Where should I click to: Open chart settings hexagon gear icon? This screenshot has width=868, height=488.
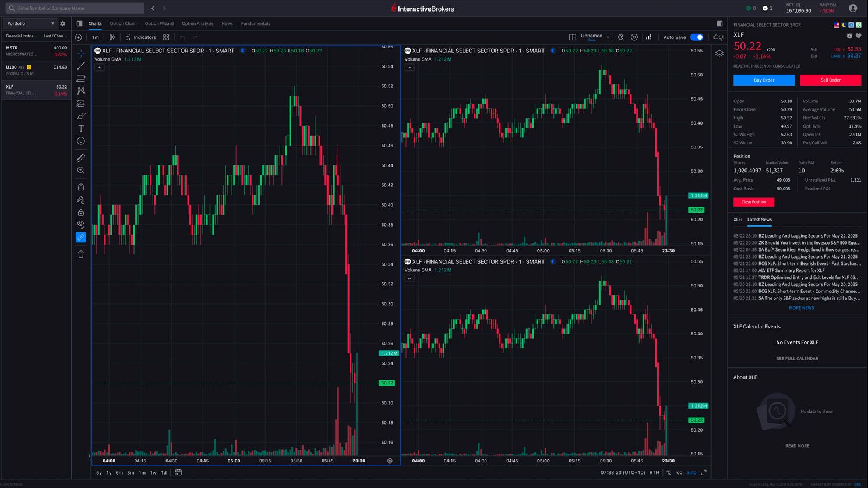pyautogui.click(x=634, y=37)
